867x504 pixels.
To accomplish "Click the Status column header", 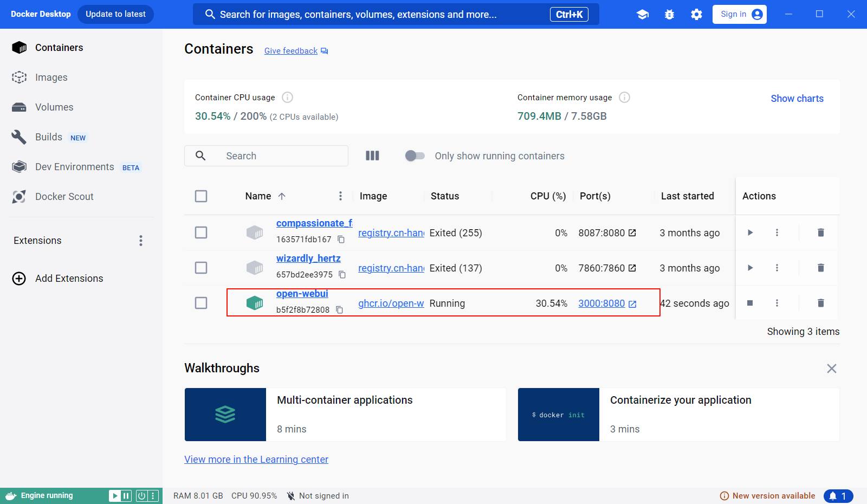I will point(445,196).
